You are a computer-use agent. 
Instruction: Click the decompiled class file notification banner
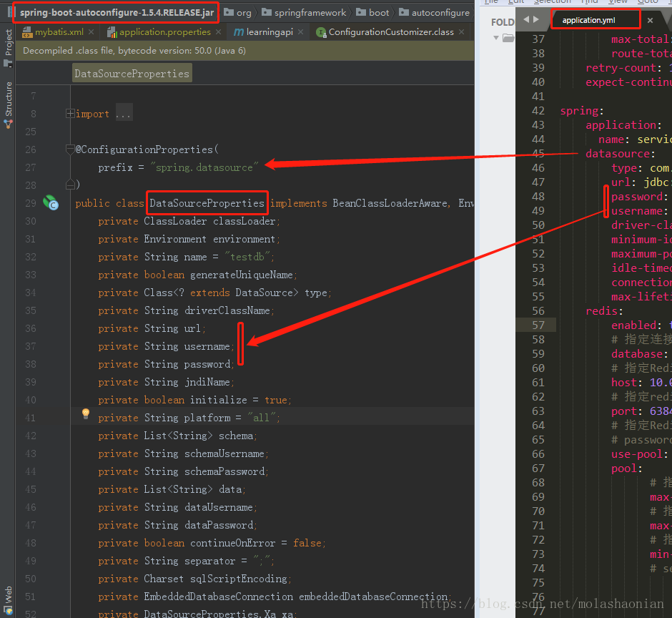click(x=244, y=51)
